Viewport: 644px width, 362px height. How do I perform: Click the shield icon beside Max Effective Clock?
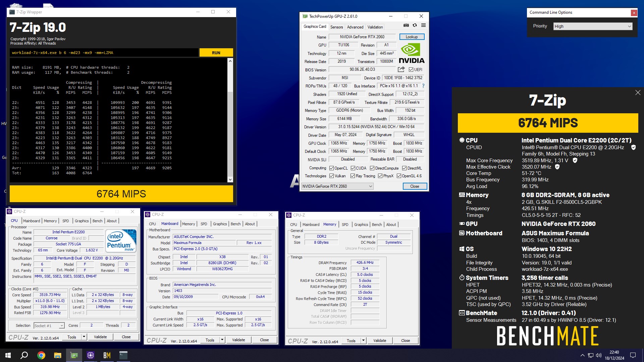click(x=557, y=167)
